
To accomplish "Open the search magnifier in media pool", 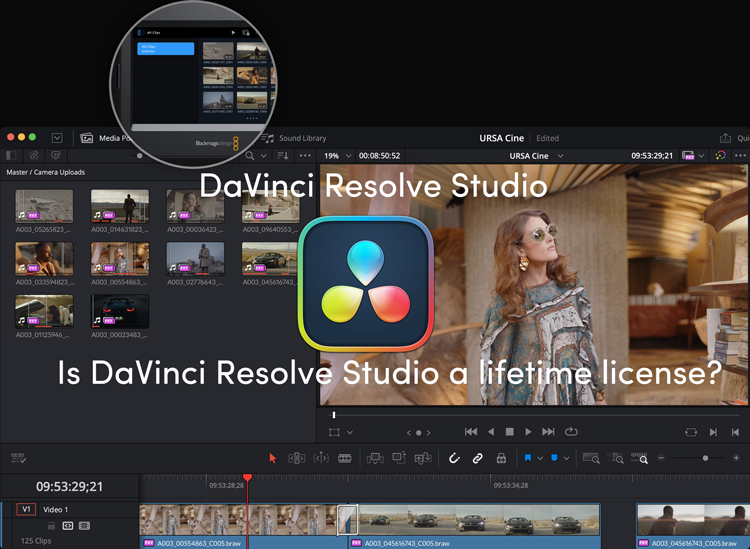I will point(250,155).
